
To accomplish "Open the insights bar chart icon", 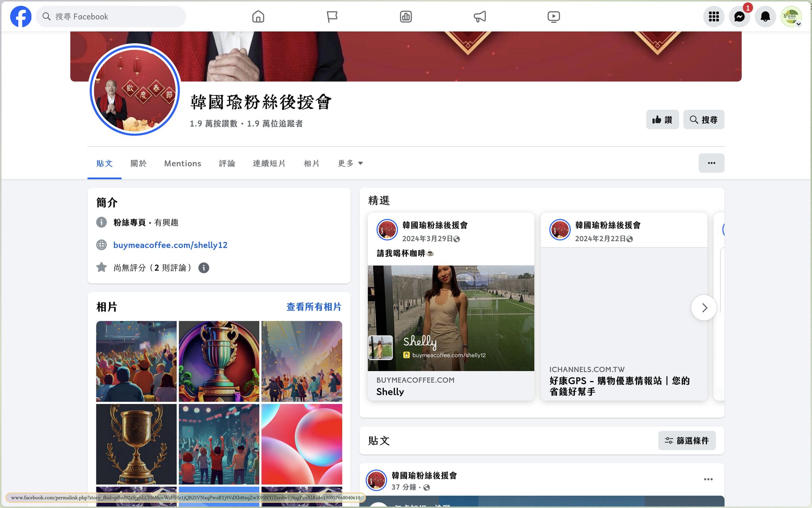I will 406,17.
